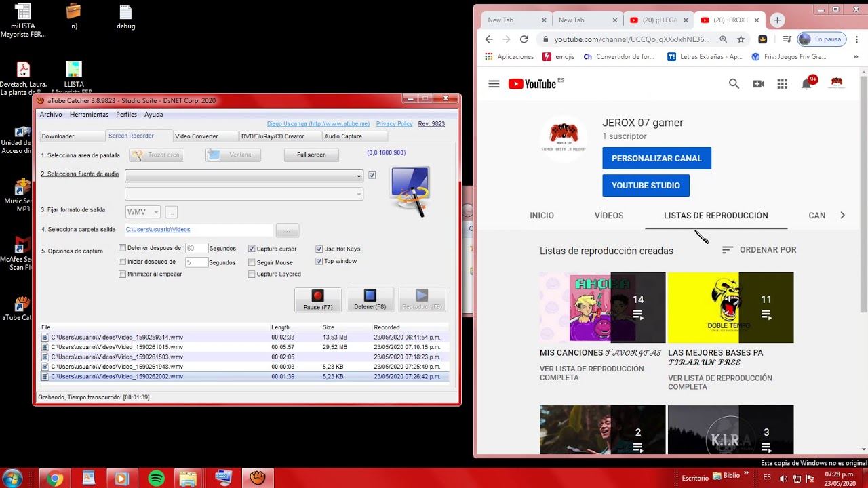Open the debug file on the desktop
Image resolution: width=868 pixels, height=488 pixels.
coord(125,17)
